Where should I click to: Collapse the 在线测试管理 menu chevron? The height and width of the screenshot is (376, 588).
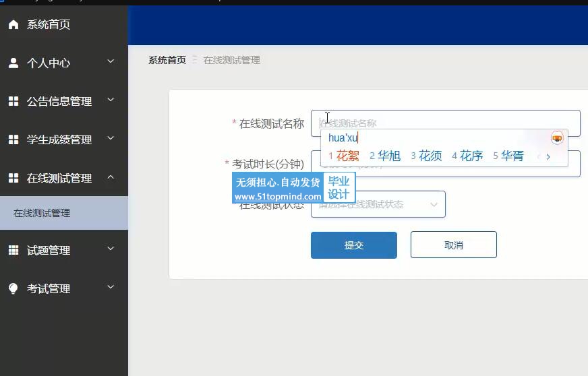[x=111, y=177]
